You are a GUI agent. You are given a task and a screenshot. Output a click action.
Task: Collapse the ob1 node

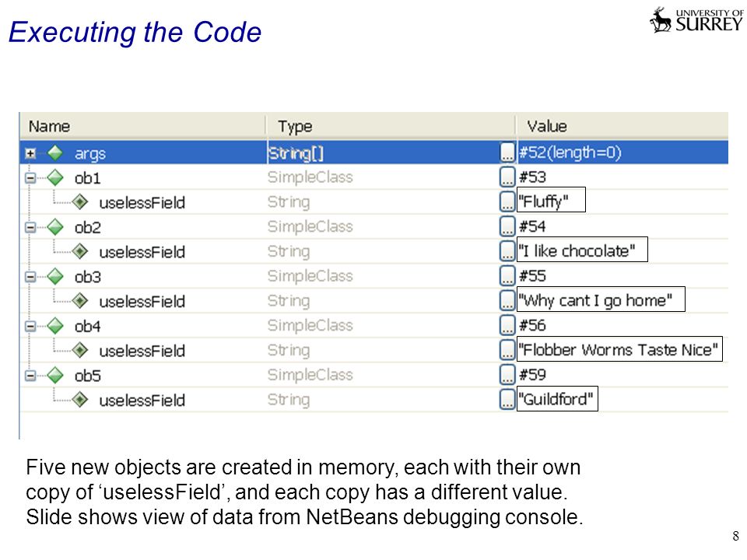tap(30, 178)
